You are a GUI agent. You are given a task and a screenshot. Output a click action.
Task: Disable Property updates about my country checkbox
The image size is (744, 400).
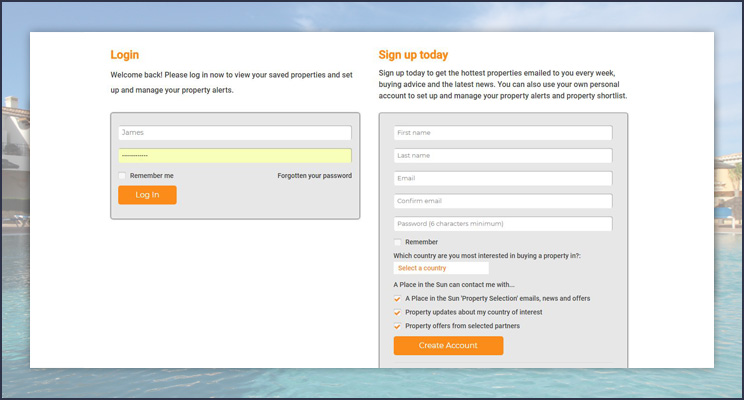point(398,313)
